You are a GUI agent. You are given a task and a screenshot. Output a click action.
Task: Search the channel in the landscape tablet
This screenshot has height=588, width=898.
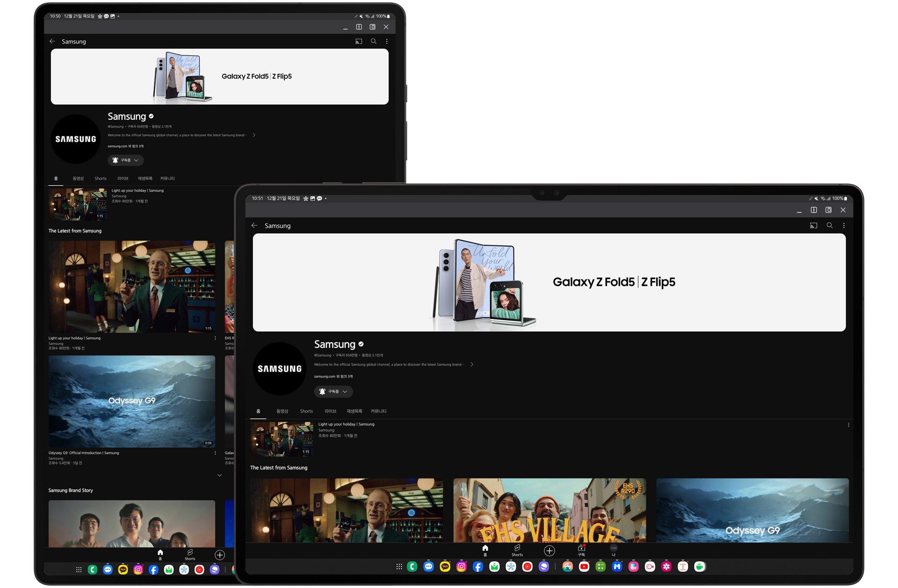(830, 225)
